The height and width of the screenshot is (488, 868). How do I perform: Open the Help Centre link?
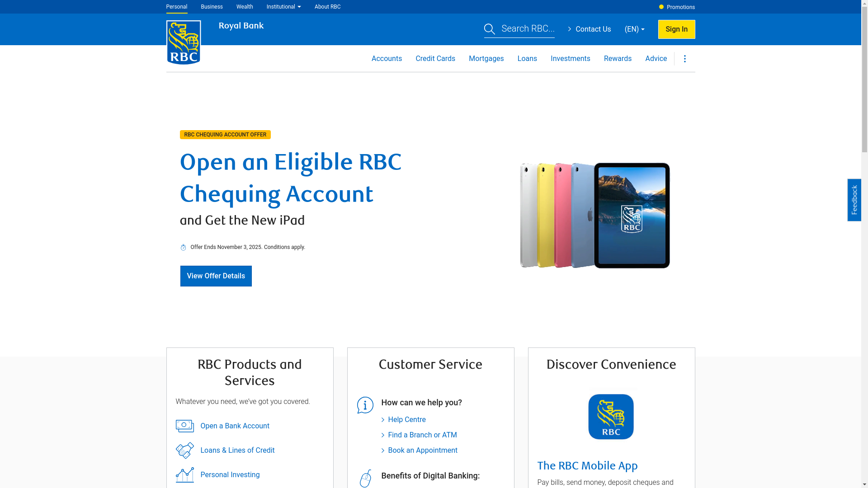pyautogui.click(x=406, y=420)
